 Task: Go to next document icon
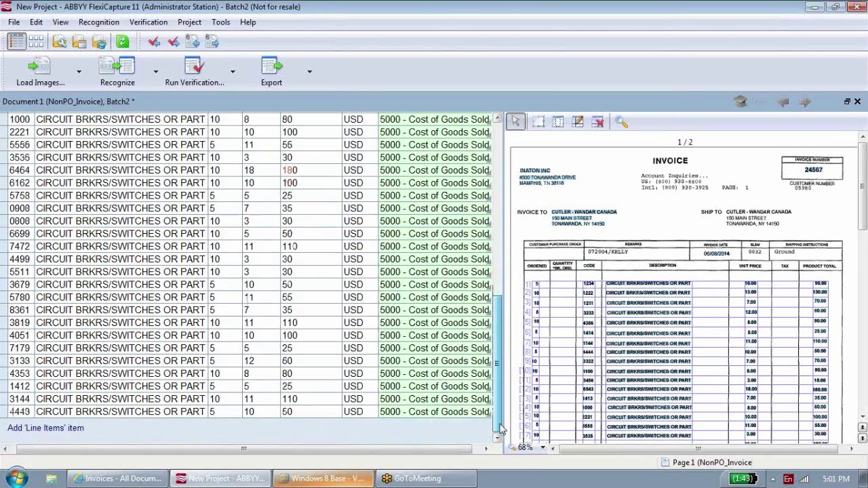coord(212,42)
